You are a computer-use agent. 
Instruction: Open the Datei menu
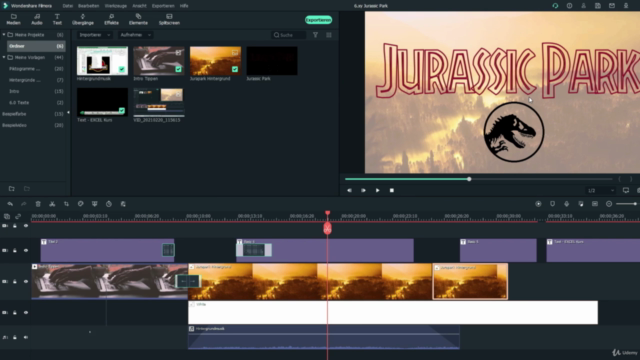[x=67, y=6]
